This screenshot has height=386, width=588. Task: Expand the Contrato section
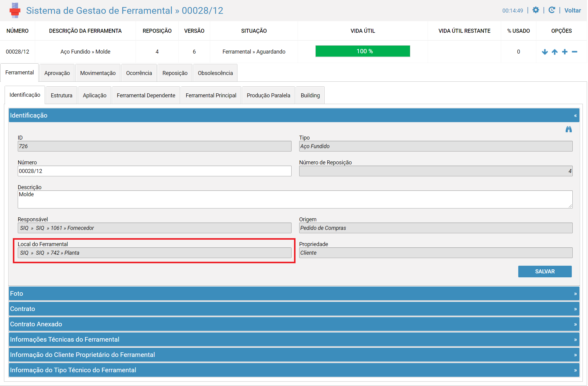294,309
